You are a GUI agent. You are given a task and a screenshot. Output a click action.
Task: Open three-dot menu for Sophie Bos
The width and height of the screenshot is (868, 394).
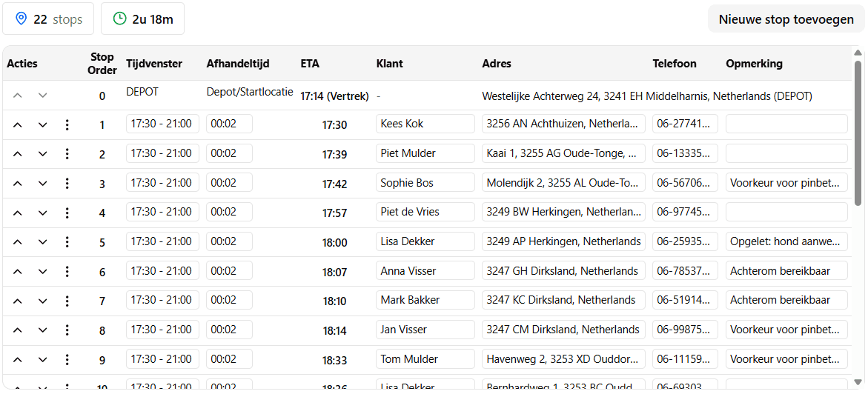[67, 184]
